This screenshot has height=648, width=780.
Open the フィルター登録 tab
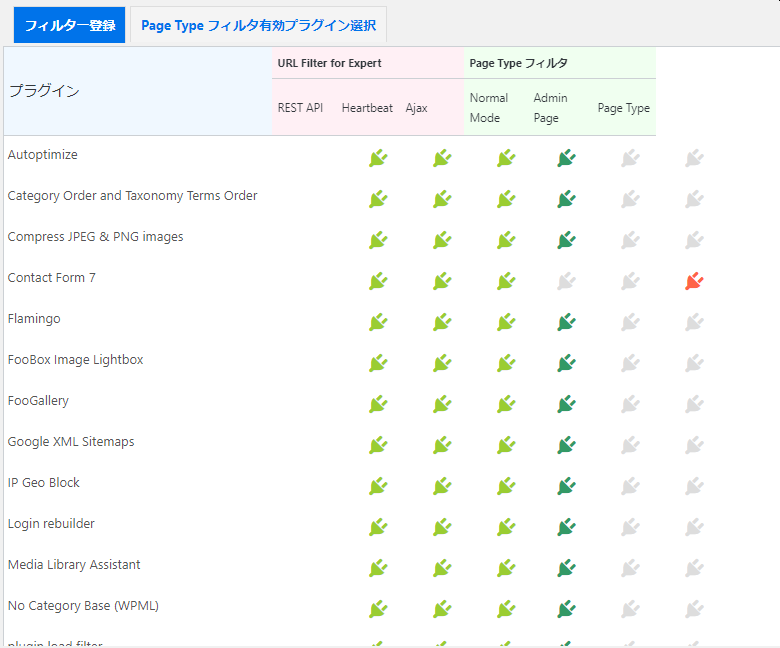pos(69,25)
